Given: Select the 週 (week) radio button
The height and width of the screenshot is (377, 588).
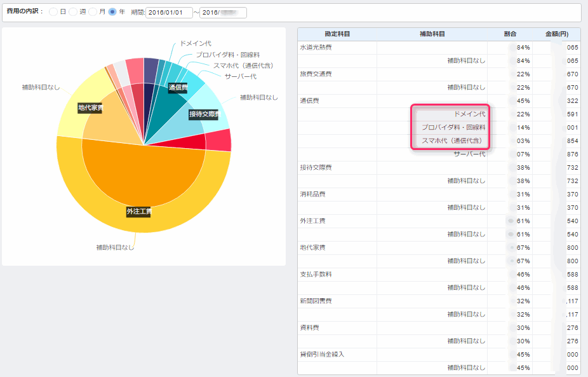Looking at the screenshot, I should click(x=73, y=12).
